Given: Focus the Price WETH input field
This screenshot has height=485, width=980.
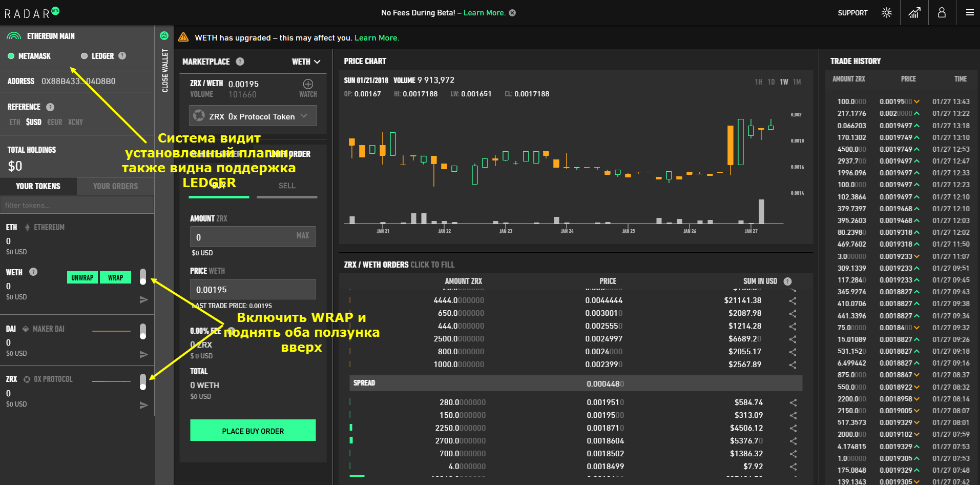Looking at the screenshot, I should pyautogui.click(x=253, y=289).
